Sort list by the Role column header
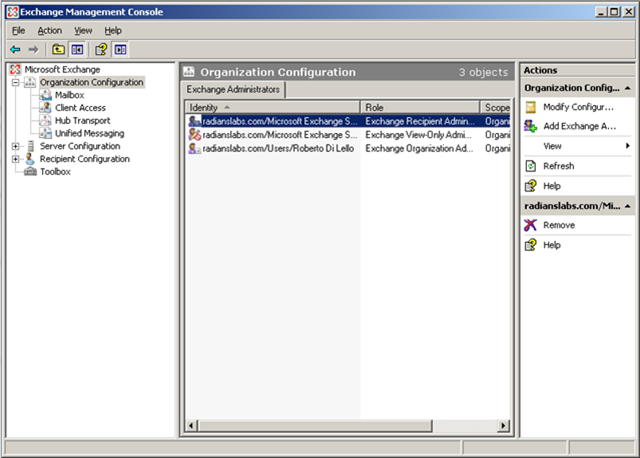The height and width of the screenshot is (458, 640). [420, 106]
